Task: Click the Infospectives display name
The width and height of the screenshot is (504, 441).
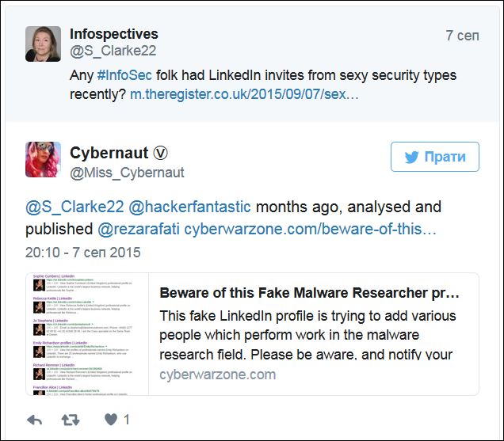Action: coord(114,34)
